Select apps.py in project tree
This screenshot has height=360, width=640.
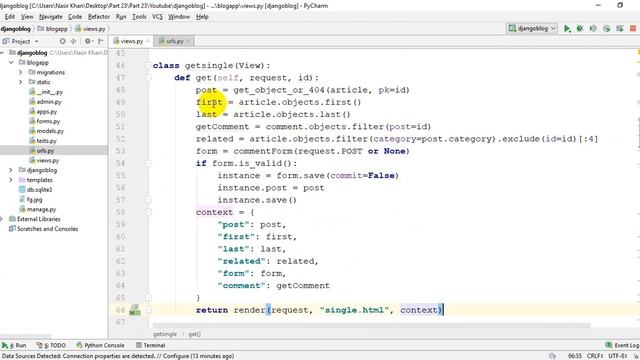(x=43, y=112)
